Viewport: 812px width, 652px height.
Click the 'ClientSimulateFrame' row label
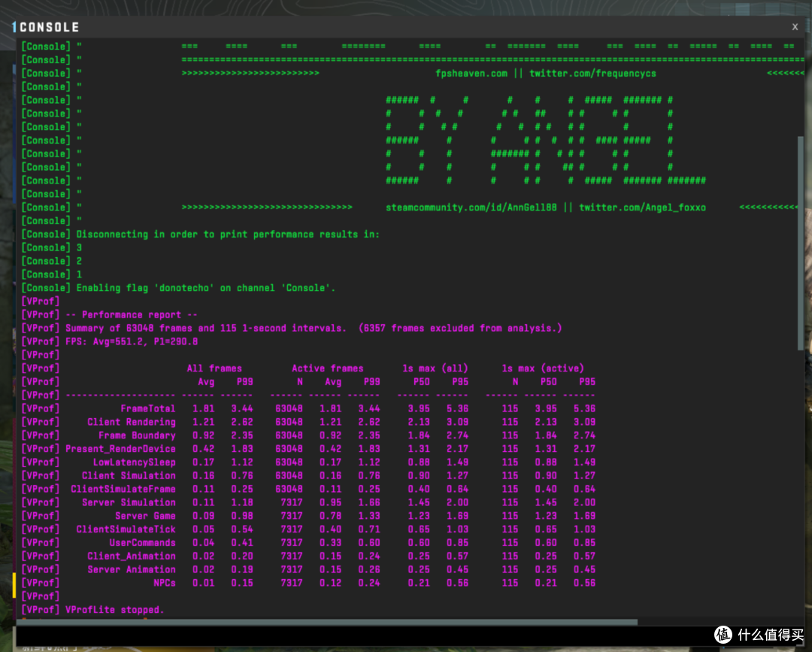click(x=123, y=489)
